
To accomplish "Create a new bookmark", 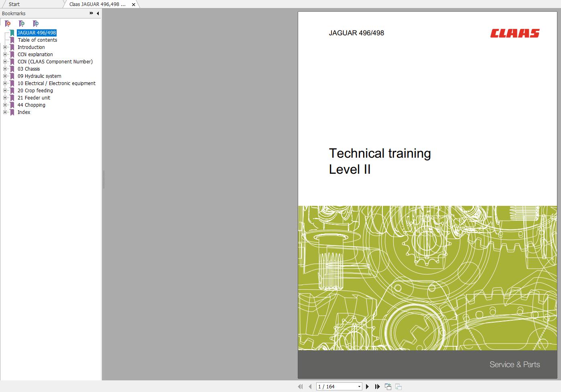I will point(22,24).
